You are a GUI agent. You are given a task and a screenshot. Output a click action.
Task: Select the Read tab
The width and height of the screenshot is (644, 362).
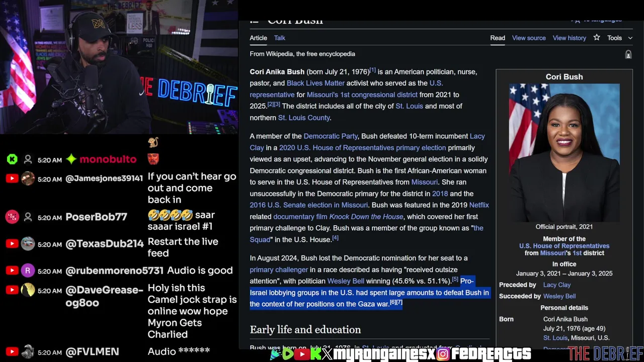[498, 38]
